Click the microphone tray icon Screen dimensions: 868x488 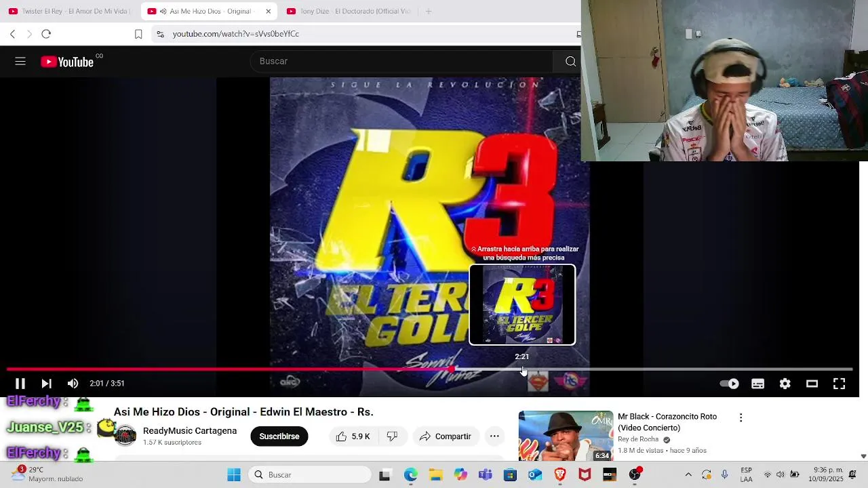[725, 475]
